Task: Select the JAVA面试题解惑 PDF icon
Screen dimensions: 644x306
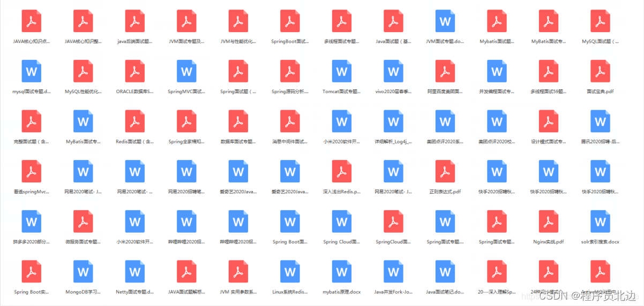Action: (186, 271)
